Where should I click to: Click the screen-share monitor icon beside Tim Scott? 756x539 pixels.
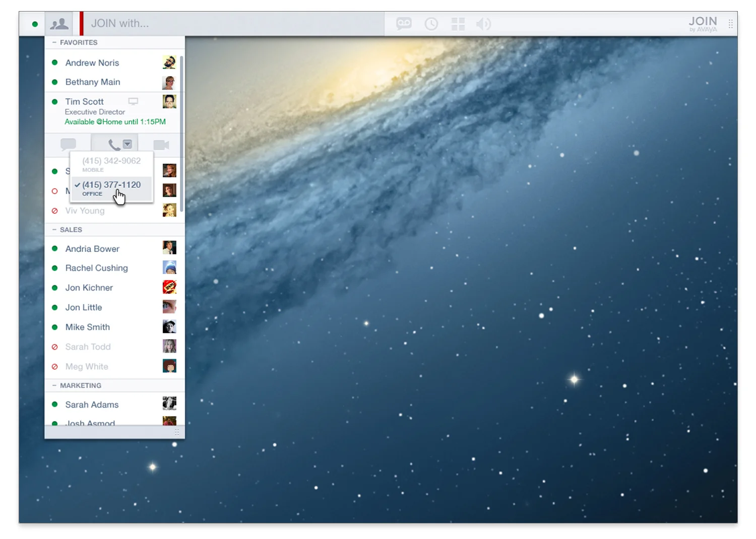click(x=133, y=101)
